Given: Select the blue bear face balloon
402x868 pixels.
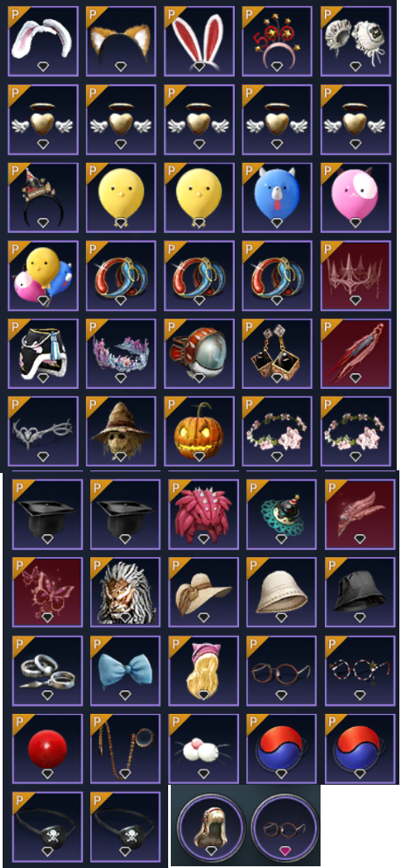Looking at the screenshot, I should pyautogui.click(x=277, y=197).
